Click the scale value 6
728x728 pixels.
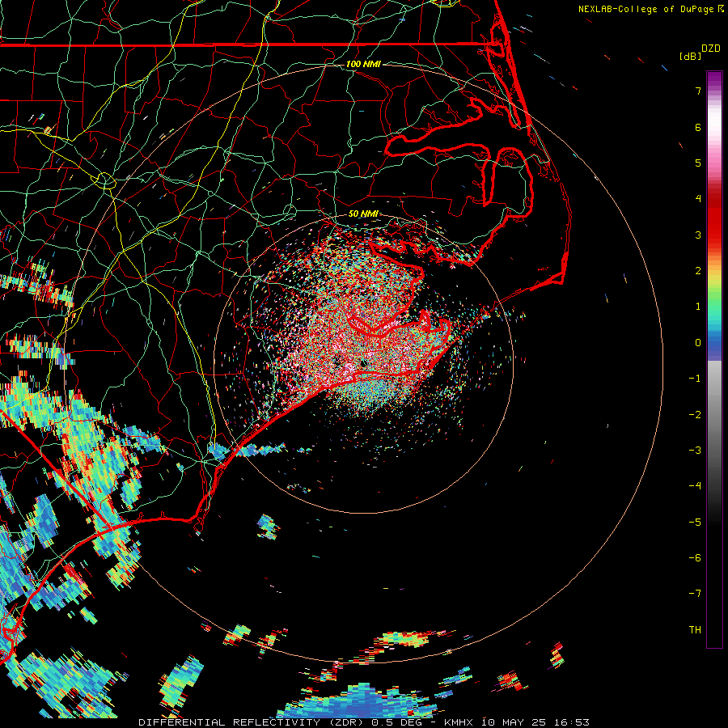tap(698, 127)
